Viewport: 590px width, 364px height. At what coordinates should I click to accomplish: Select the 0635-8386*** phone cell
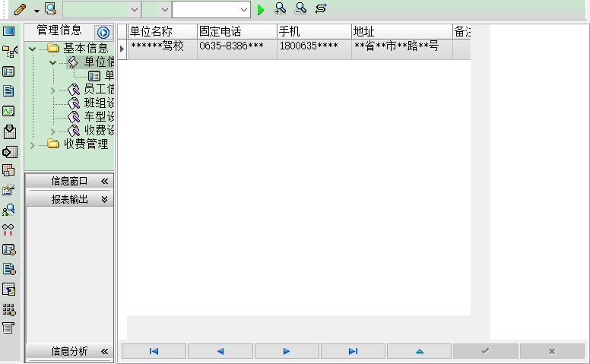coord(237,49)
